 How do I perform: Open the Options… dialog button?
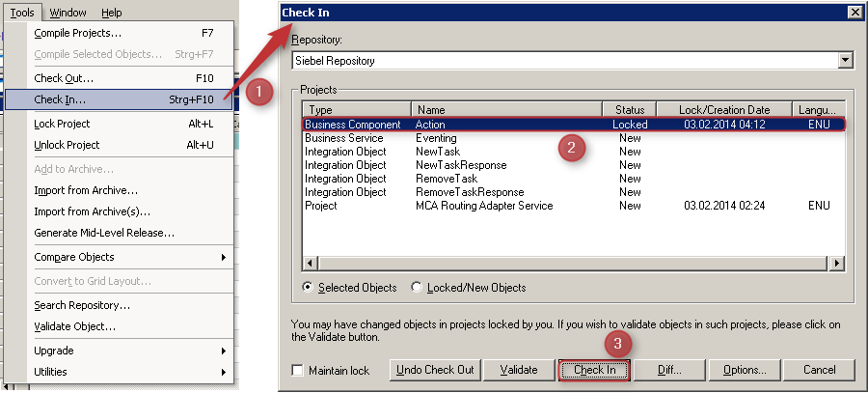pos(745,370)
